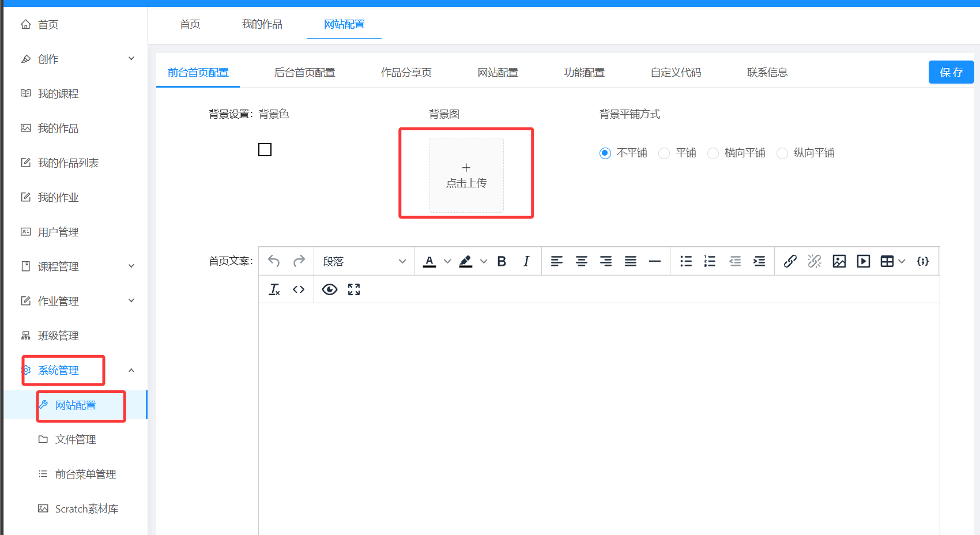Image resolution: width=980 pixels, height=535 pixels.
Task: Switch to the 后台首页配置 tab
Action: 304,73
